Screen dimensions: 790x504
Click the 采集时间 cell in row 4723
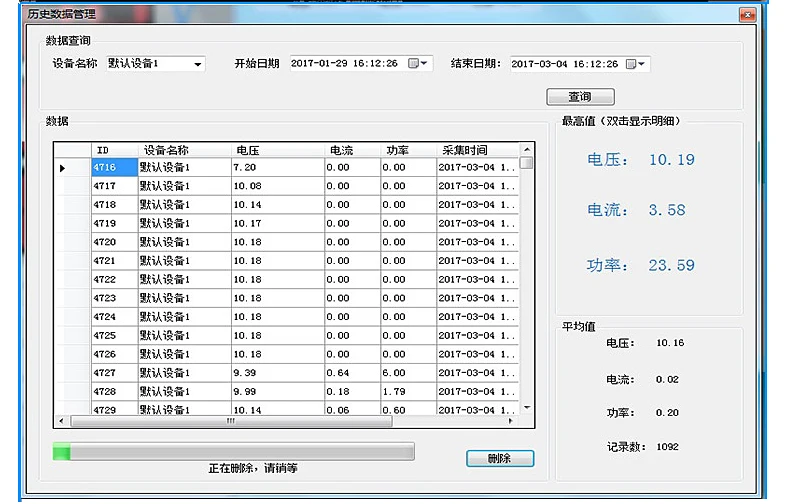[x=477, y=298]
